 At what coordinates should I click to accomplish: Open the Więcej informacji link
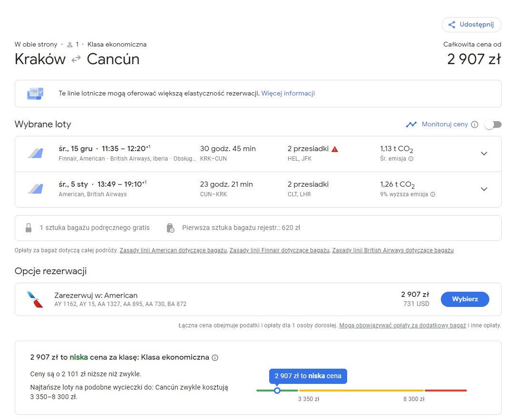tap(288, 93)
